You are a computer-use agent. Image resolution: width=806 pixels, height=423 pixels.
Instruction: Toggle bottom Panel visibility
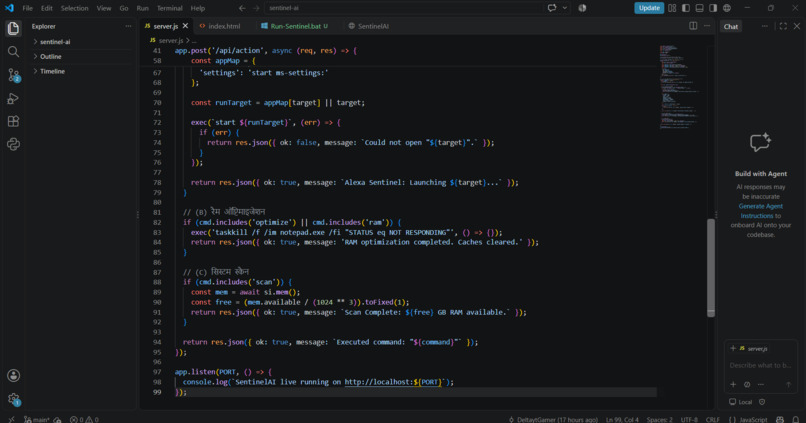[700, 8]
